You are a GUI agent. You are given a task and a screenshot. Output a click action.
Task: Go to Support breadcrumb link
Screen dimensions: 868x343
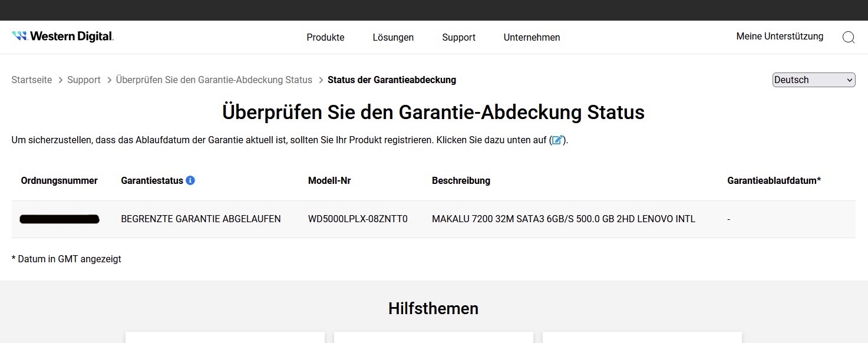tap(84, 80)
